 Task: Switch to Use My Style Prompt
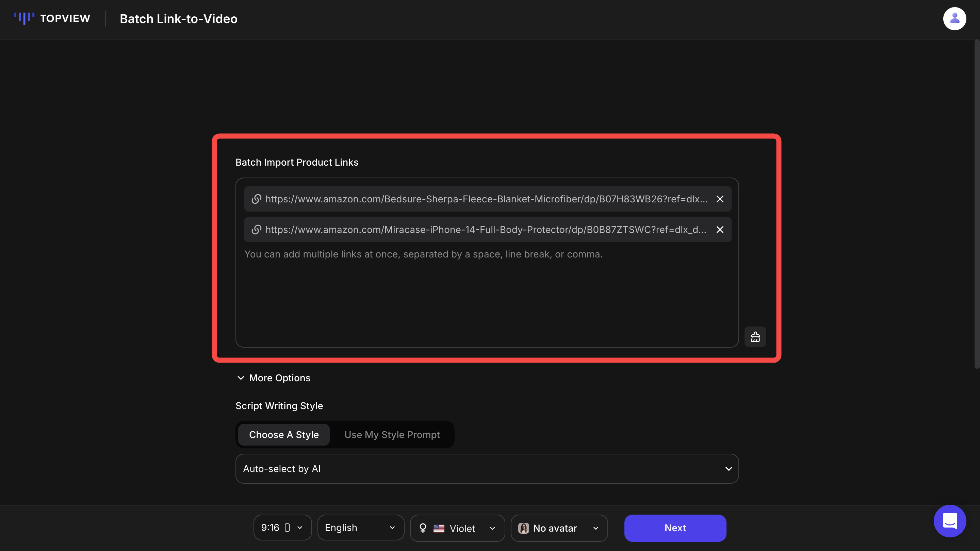coord(392,434)
